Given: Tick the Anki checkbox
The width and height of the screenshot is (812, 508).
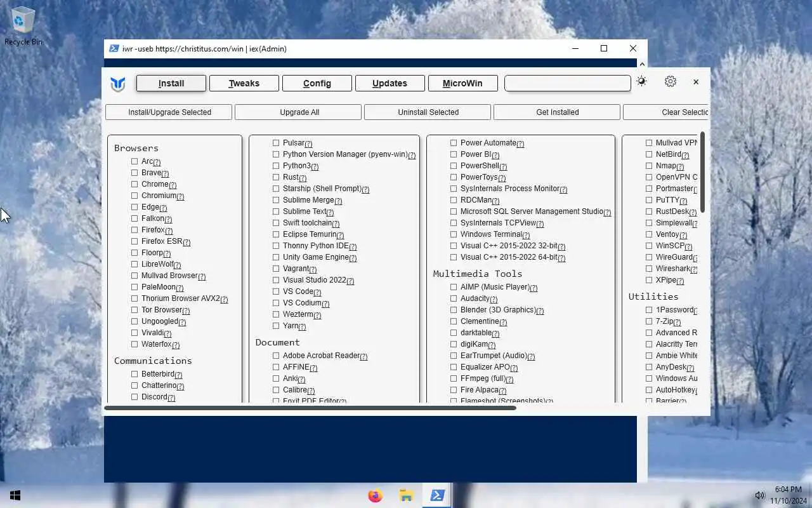Looking at the screenshot, I should 276,378.
